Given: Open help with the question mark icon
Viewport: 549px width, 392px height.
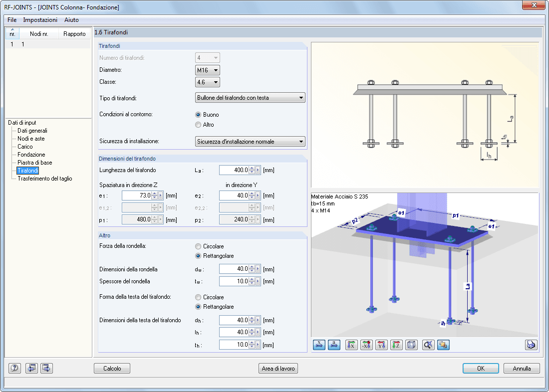Looking at the screenshot, I should coord(14,368).
